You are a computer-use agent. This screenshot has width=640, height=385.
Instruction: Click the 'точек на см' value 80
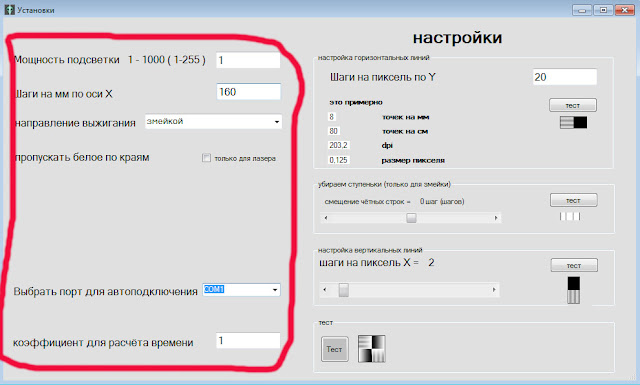pyautogui.click(x=334, y=131)
